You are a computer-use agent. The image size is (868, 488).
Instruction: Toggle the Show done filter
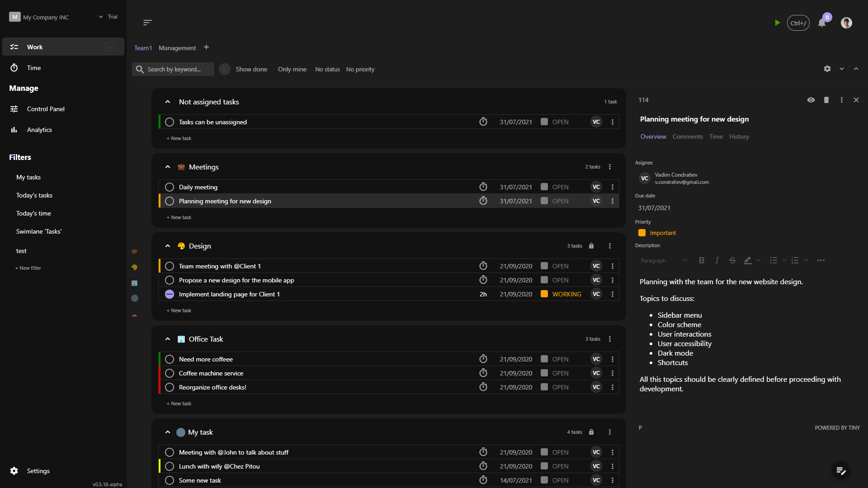(251, 69)
